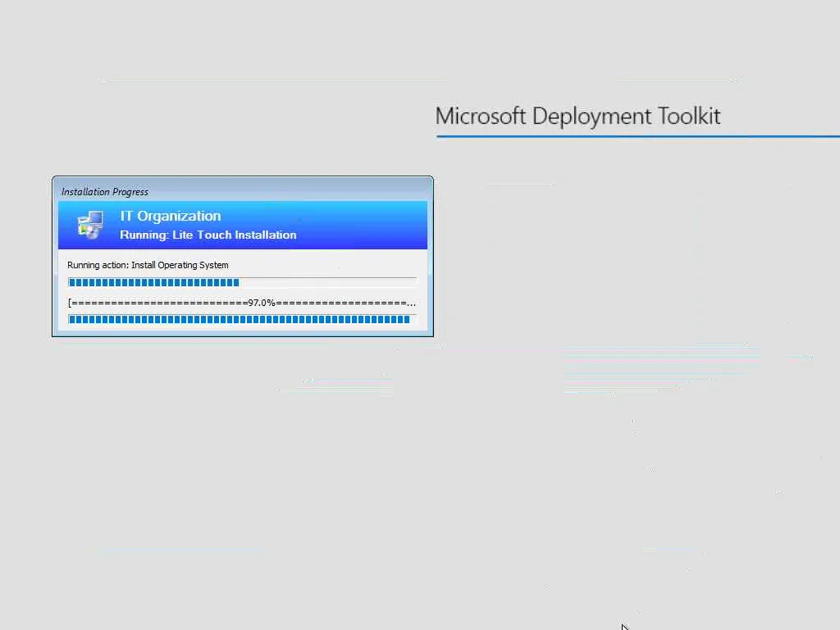Click the words Install Operating System in the dialog
This screenshot has width=840, height=630.
[180, 265]
